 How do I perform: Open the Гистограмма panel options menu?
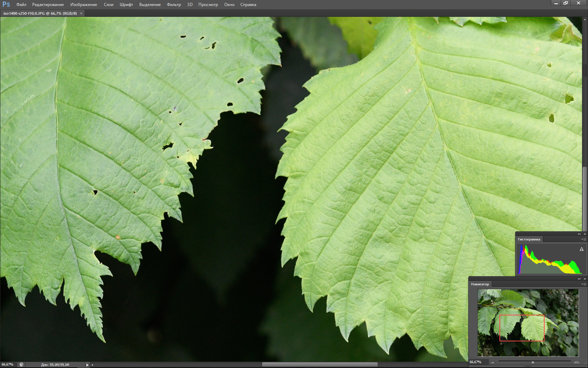point(584,239)
